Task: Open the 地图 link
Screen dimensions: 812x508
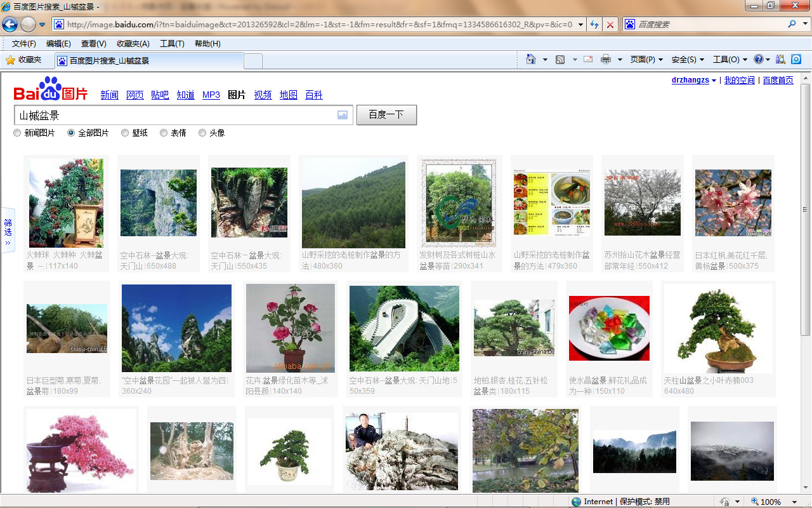Action: pyautogui.click(x=289, y=95)
